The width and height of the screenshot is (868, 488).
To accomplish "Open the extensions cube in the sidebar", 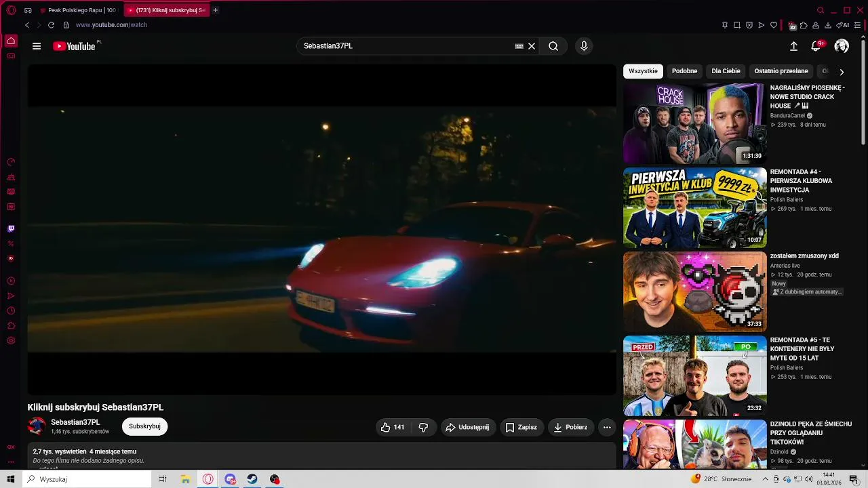I will [x=11, y=325].
